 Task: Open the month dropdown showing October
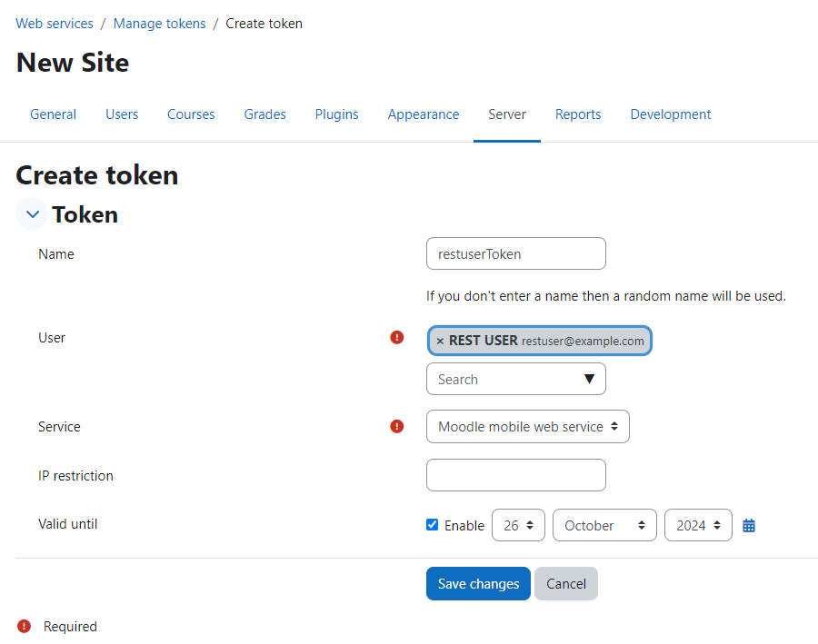[x=604, y=525]
